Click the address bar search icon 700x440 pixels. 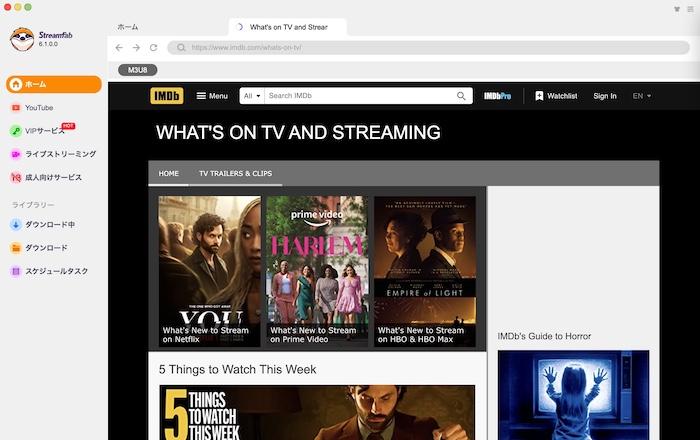point(181,47)
